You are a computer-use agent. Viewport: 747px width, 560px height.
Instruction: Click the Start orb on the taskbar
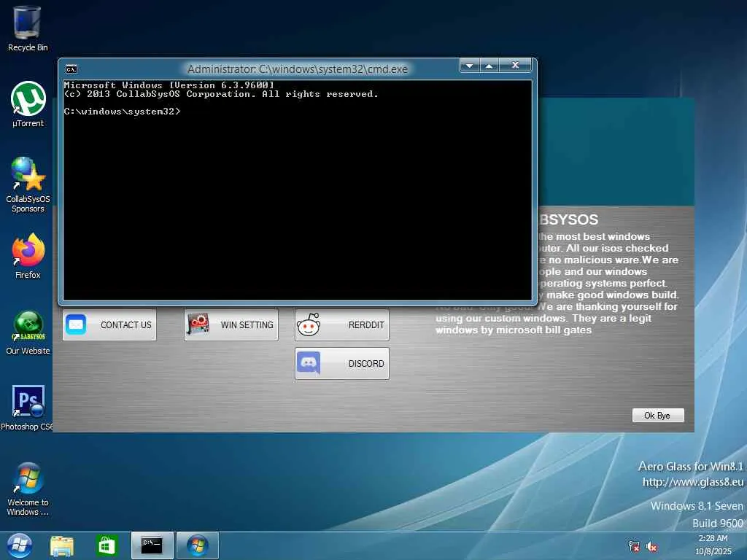(20, 545)
